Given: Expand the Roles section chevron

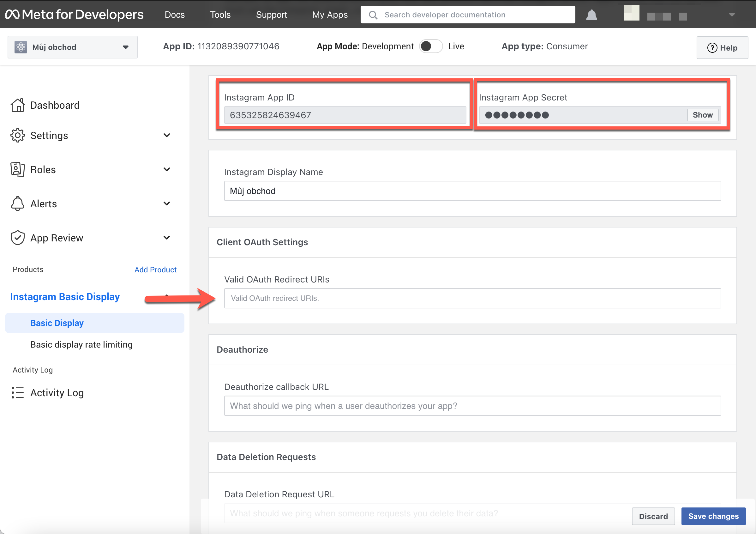Looking at the screenshot, I should (167, 169).
